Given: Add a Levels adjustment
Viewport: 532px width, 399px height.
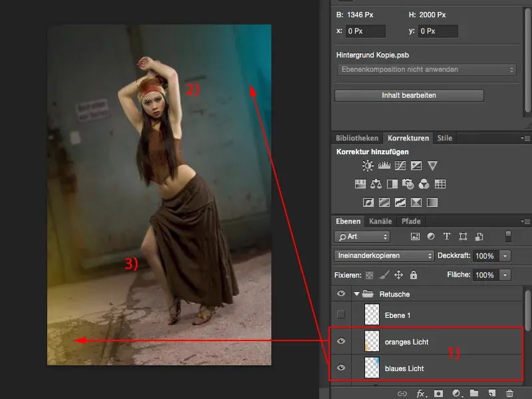Looking at the screenshot, I should pos(384,166).
